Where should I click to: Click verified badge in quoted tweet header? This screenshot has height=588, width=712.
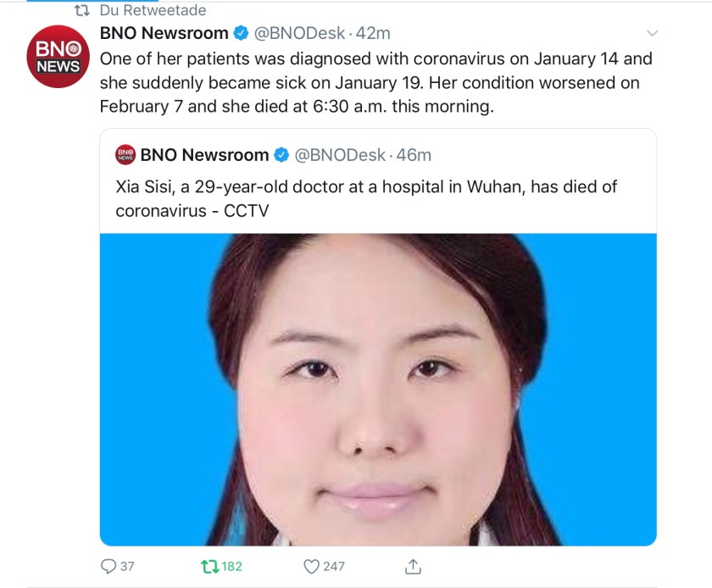(x=281, y=155)
